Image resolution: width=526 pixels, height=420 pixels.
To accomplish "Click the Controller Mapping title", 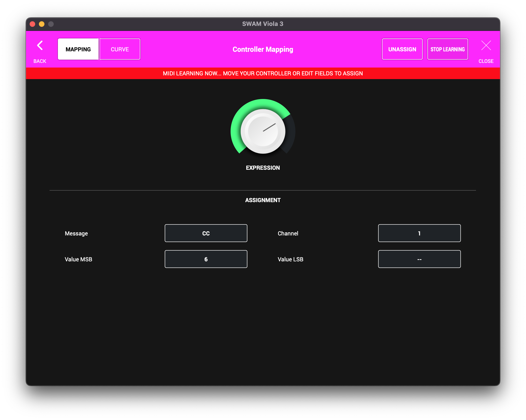I will pos(263,49).
